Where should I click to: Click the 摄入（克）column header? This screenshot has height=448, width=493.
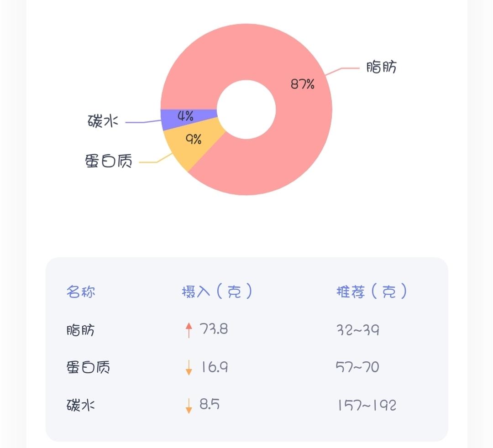(217, 292)
